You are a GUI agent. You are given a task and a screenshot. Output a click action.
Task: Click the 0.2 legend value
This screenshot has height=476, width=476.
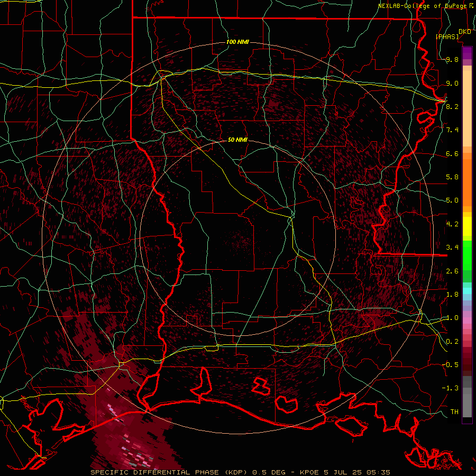(x=452, y=342)
